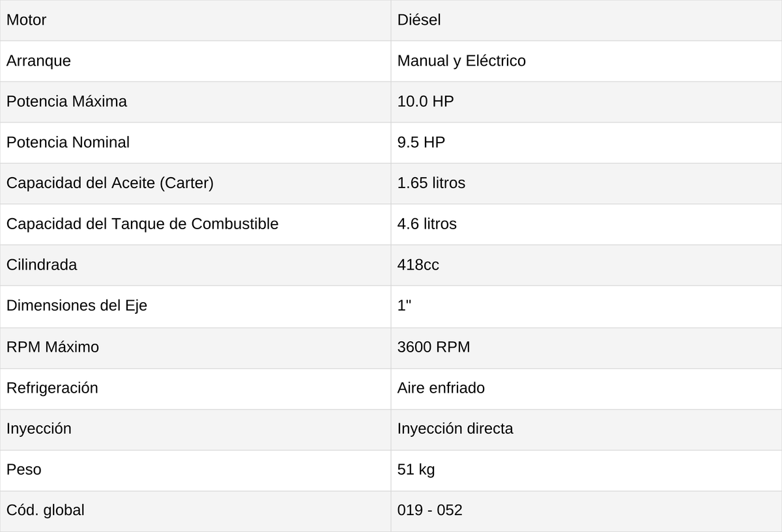Select the 9.5 HP value
This screenshot has width=782, height=532.
[421, 142]
